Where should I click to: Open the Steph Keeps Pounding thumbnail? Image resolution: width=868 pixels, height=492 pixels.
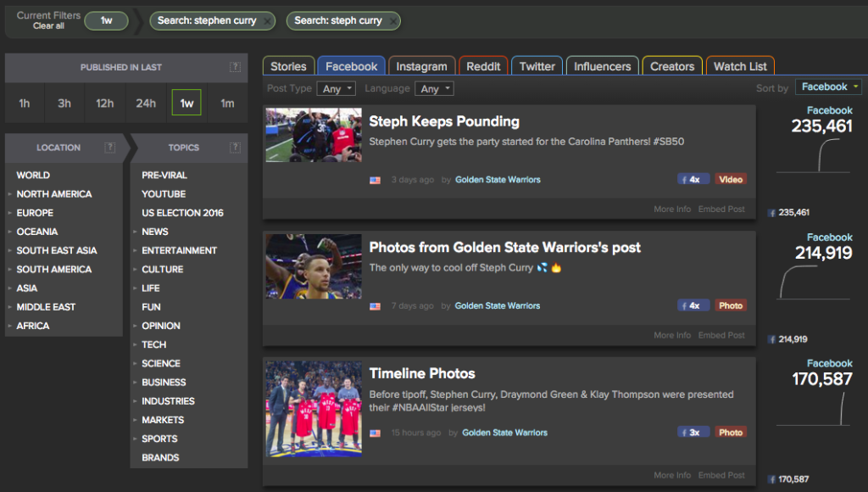313,135
